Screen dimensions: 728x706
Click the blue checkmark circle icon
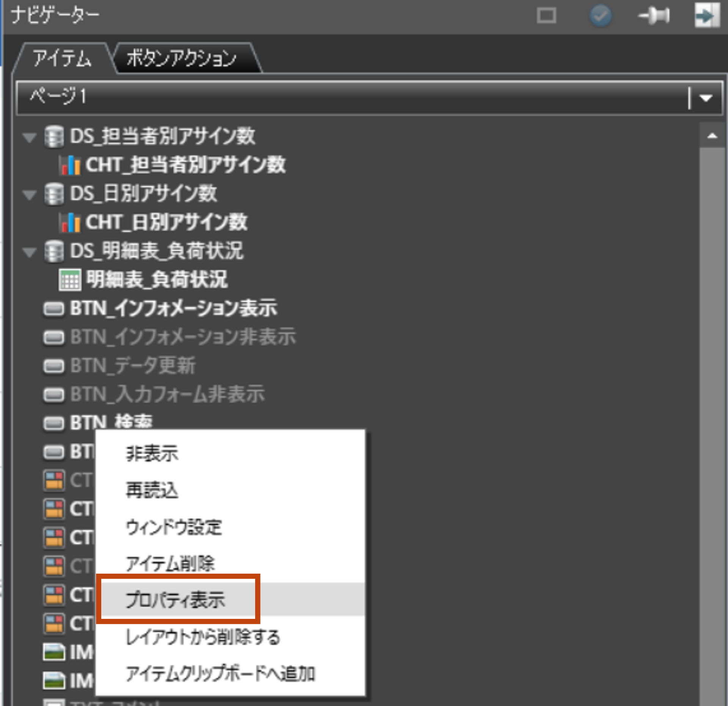coord(601,16)
